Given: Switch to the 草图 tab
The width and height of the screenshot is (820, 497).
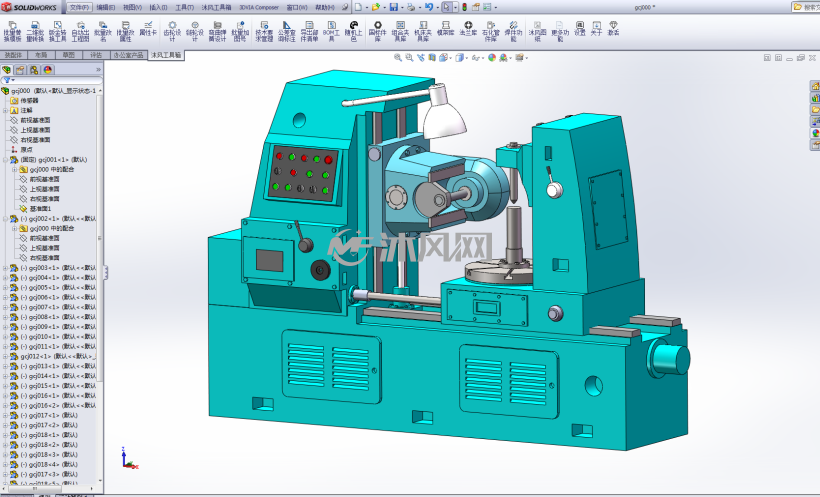Looking at the screenshot, I should tap(69, 55).
